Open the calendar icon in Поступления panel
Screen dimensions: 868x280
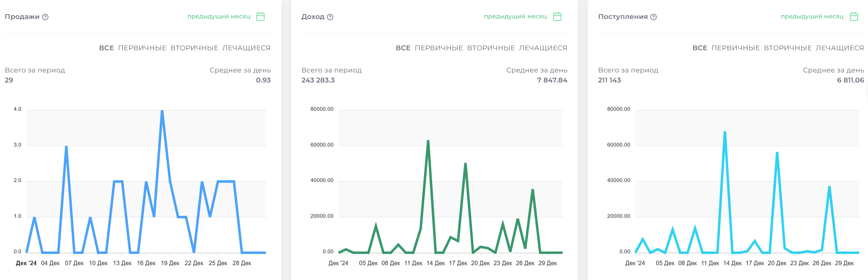(854, 17)
